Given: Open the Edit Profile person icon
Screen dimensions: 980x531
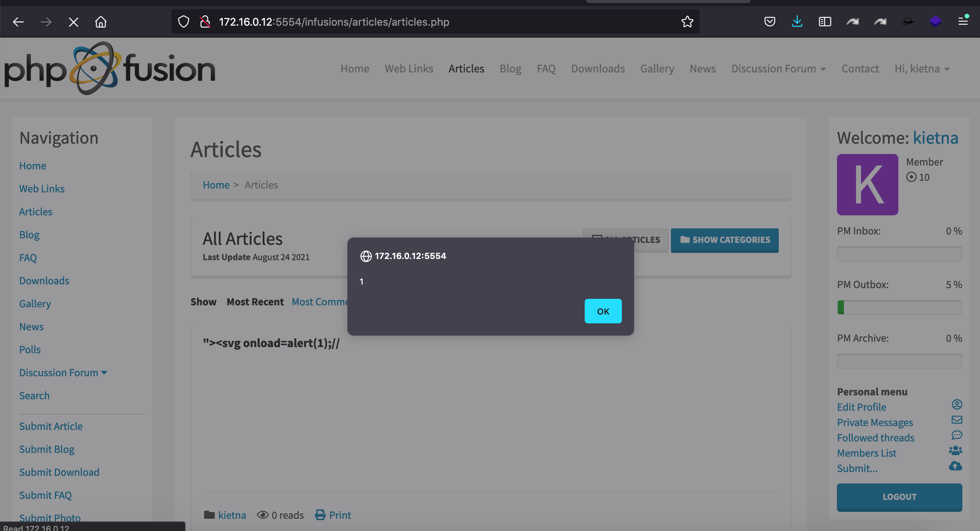Looking at the screenshot, I should coord(957,404).
